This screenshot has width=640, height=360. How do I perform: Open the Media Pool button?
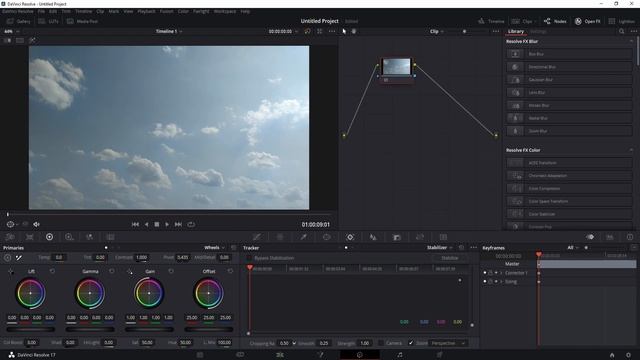(82, 21)
